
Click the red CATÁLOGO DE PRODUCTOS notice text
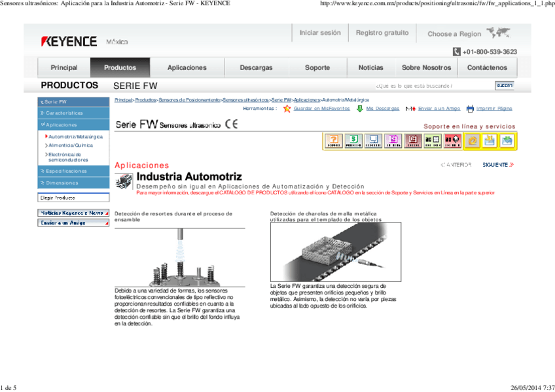tap(315, 193)
